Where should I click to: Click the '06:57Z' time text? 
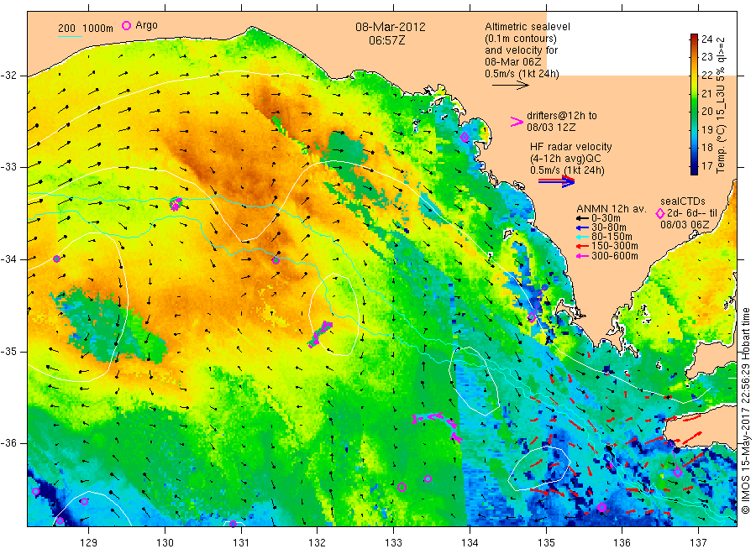386,40
